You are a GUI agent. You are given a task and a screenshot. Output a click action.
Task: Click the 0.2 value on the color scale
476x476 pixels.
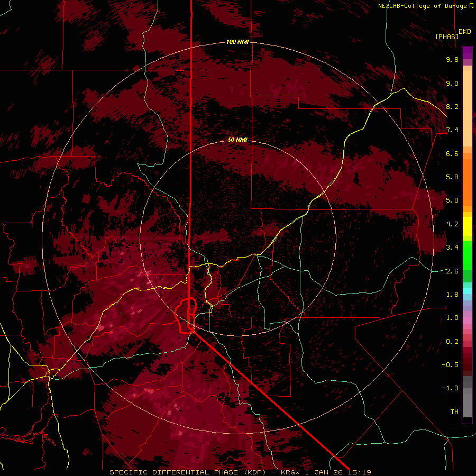pos(452,342)
